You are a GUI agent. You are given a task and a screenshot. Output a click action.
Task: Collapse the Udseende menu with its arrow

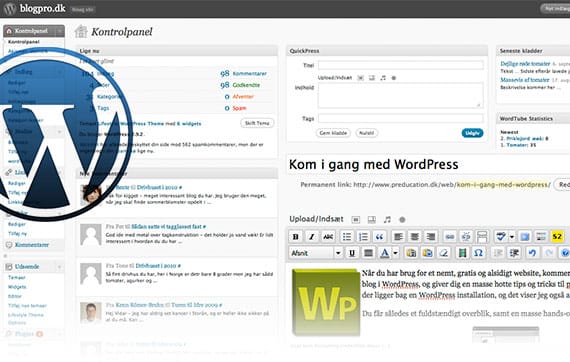point(59,267)
